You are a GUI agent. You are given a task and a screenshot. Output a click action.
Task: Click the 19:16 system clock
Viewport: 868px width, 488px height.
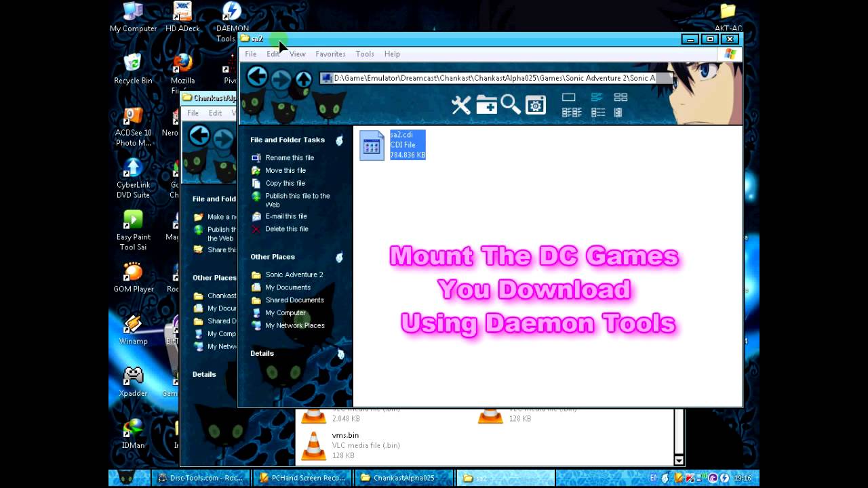click(x=741, y=479)
